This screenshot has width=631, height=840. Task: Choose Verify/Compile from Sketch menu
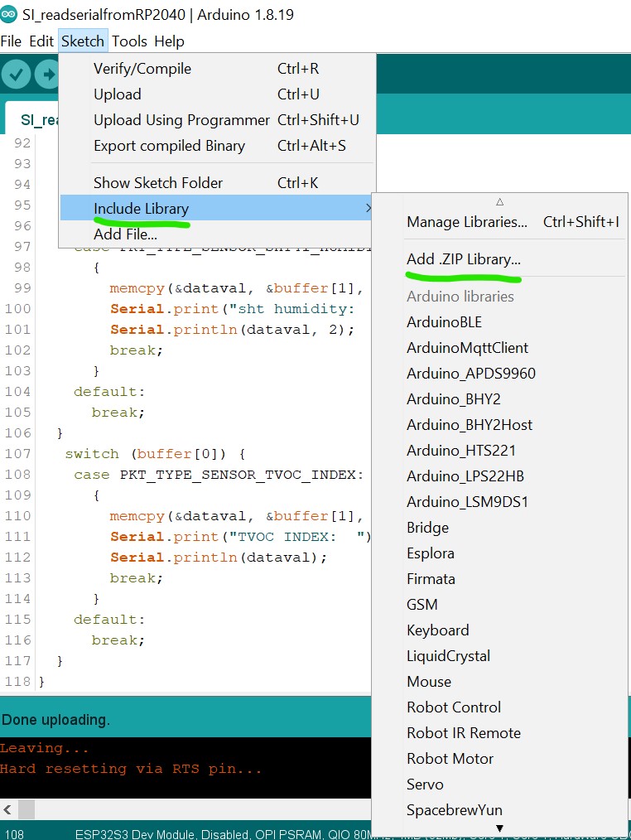coord(217,69)
